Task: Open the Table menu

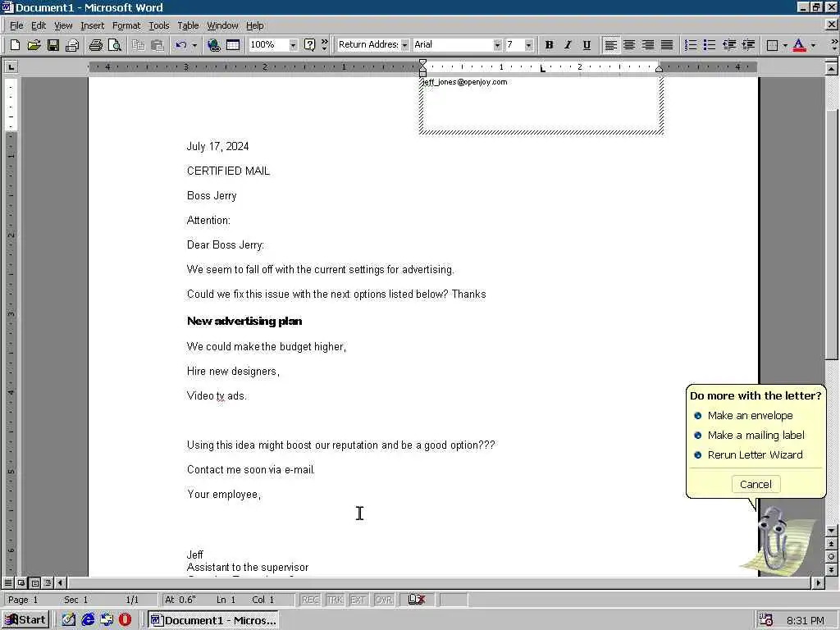Action: coord(188,25)
